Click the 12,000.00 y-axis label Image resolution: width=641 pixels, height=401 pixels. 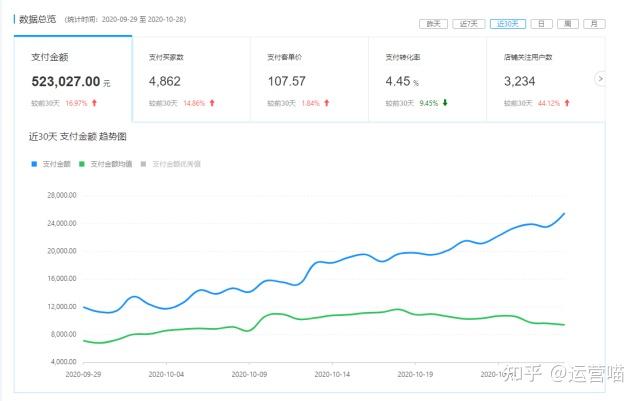tap(62, 307)
